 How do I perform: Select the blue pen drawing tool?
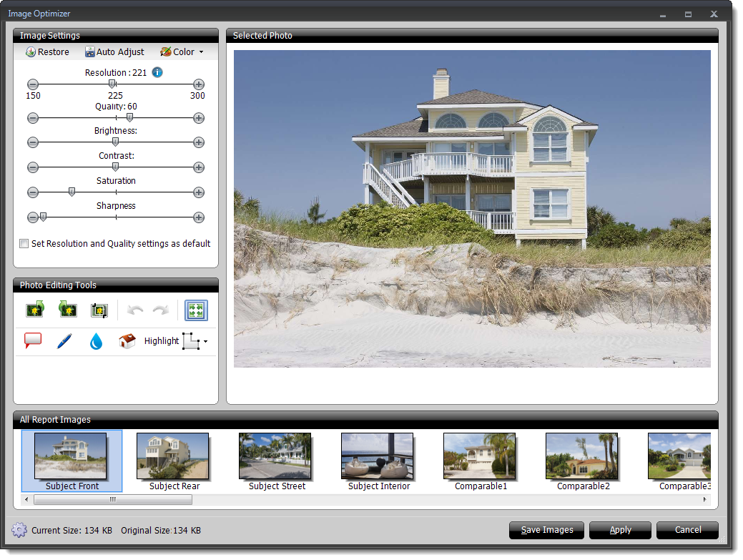(64, 341)
